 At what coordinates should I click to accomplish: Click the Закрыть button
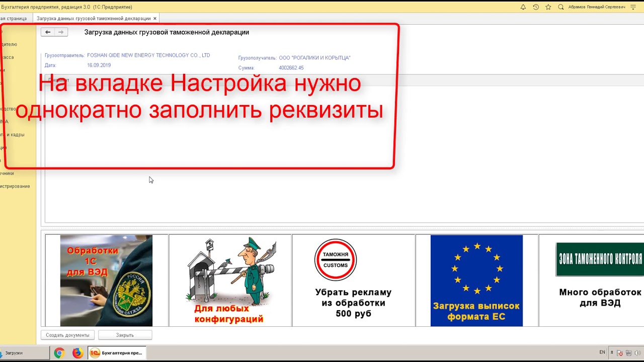click(x=125, y=335)
